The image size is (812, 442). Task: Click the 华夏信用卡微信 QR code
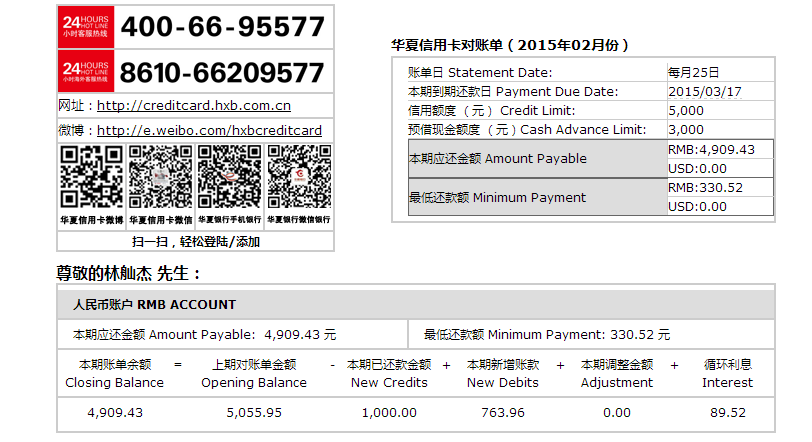coord(161,177)
